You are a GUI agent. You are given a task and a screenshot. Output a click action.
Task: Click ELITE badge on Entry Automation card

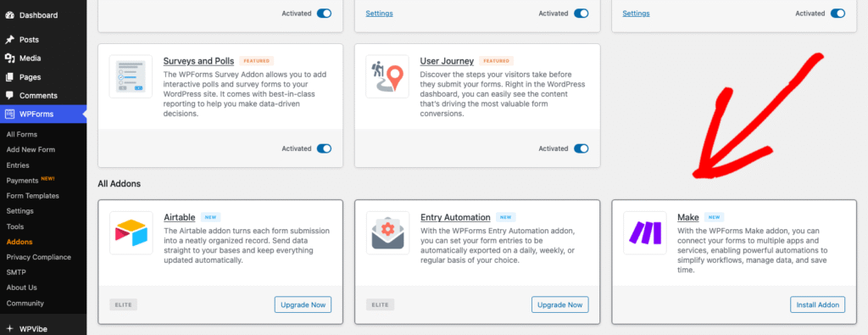381,304
